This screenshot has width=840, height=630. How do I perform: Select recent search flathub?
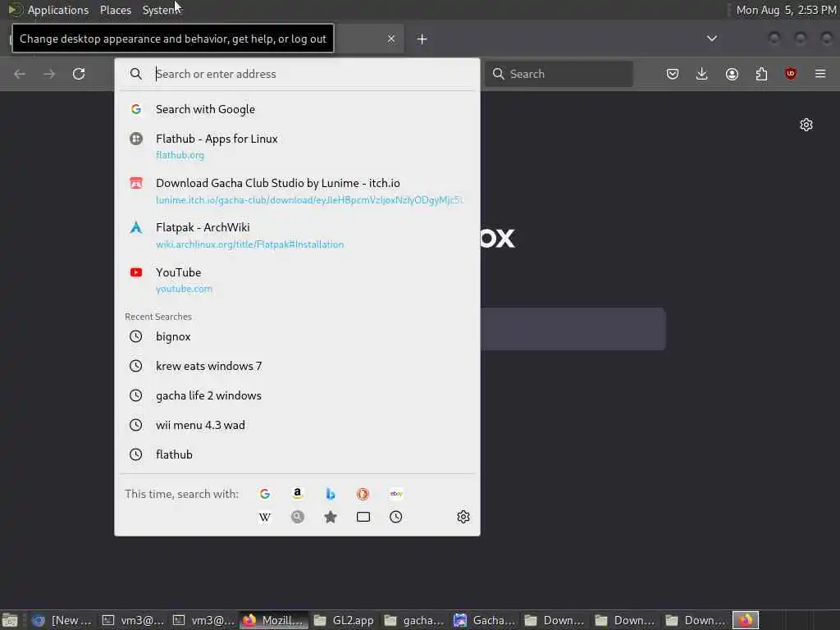tap(297, 454)
